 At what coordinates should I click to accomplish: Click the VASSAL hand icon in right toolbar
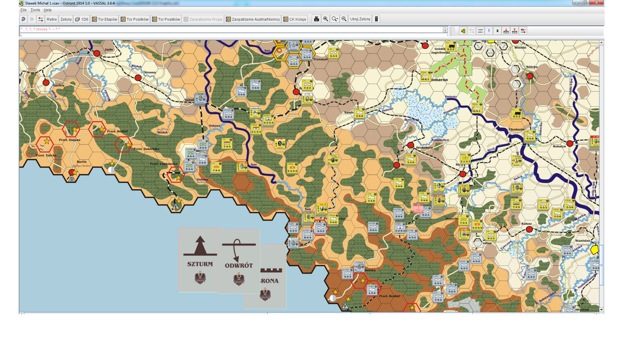point(463,31)
